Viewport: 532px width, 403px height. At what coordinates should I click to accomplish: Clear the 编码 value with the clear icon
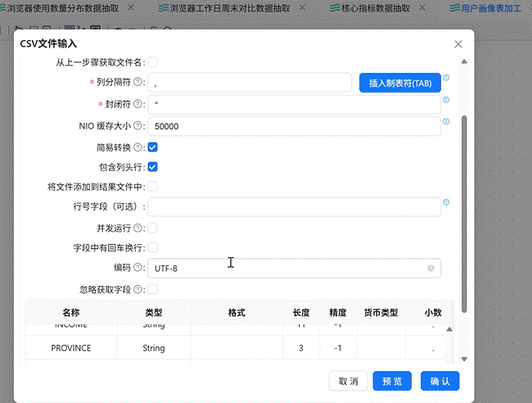[x=431, y=268]
